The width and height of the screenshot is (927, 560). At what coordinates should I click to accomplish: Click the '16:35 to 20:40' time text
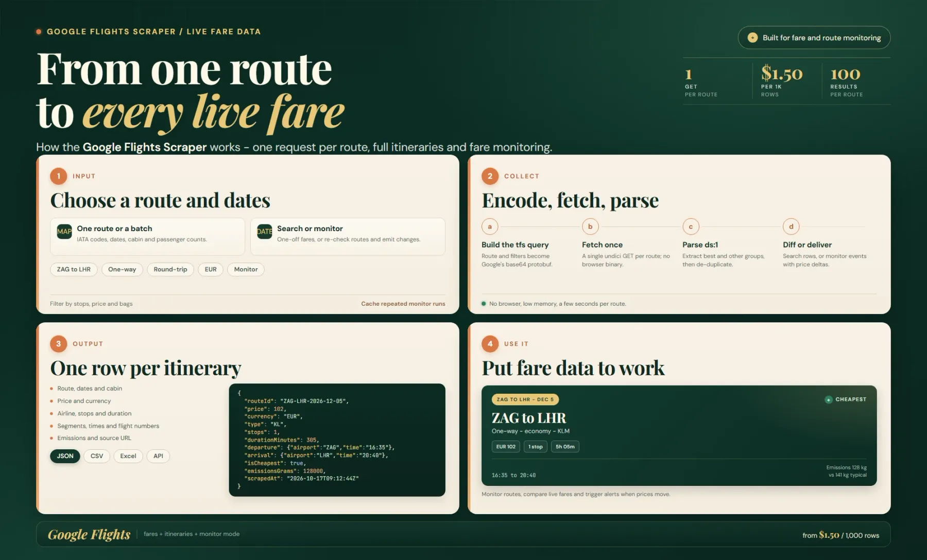click(513, 475)
